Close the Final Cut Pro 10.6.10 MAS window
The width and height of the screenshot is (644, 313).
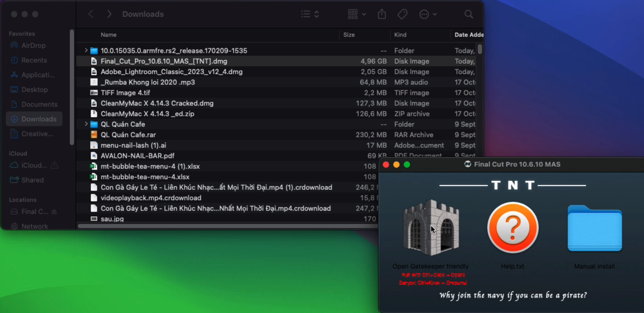coord(386,165)
